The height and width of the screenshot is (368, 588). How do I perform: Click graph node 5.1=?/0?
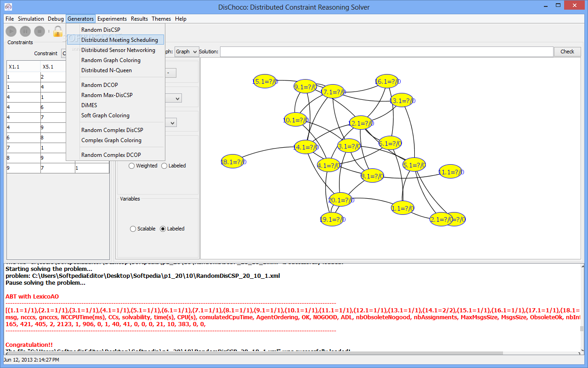(x=414, y=165)
